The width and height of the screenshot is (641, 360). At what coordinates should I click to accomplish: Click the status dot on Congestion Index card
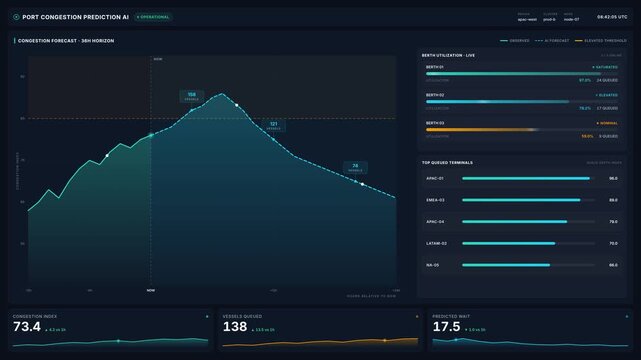(207, 317)
